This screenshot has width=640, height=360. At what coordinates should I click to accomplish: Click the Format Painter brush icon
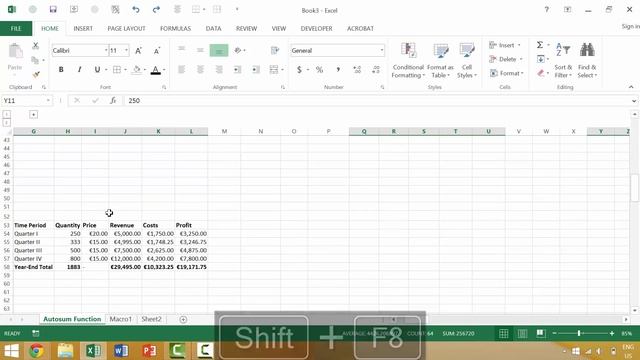36,74
